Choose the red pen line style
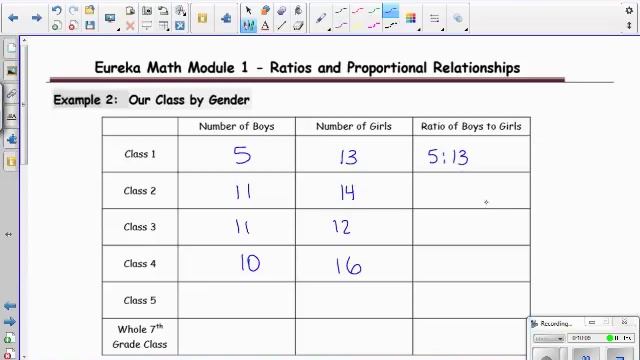Viewport: 640px width, 360px height. (358, 11)
